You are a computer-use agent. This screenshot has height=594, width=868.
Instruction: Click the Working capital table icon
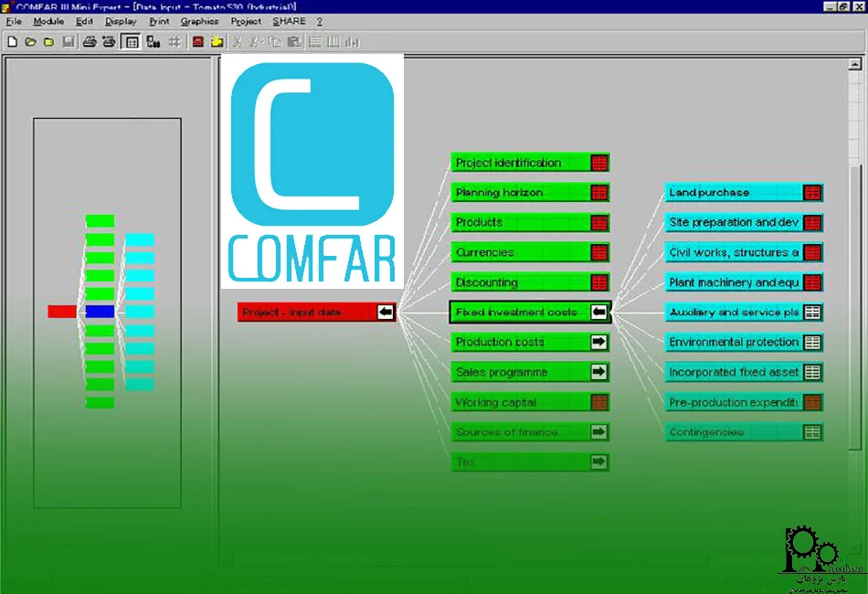pyautogui.click(x=598, y=402)
